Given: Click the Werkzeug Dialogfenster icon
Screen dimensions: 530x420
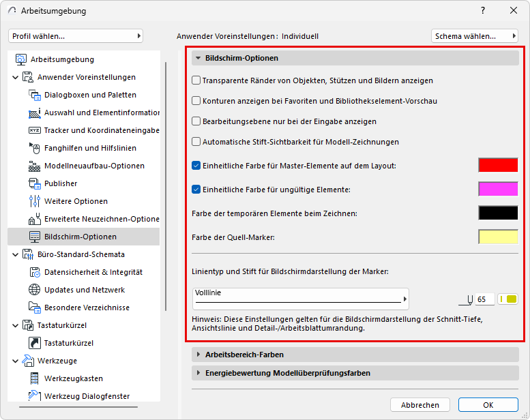Looking at the screenshot, I should [x=35, y=396].
